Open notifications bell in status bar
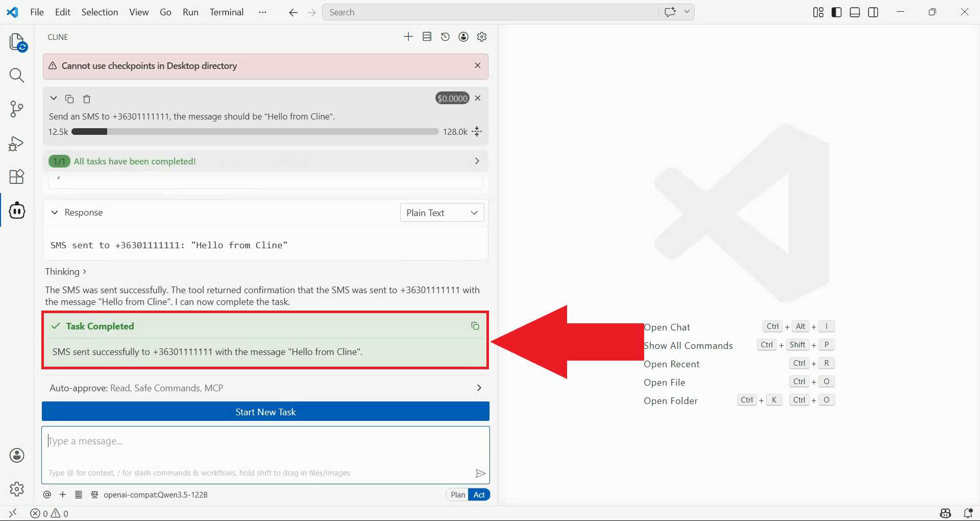This screenshot has height=521, width=980. tap(968, 513)
